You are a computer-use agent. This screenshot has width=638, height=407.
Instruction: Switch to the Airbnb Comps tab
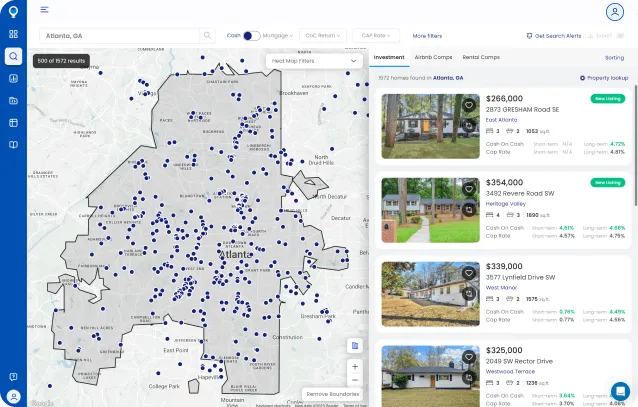(x=433, y=57)
